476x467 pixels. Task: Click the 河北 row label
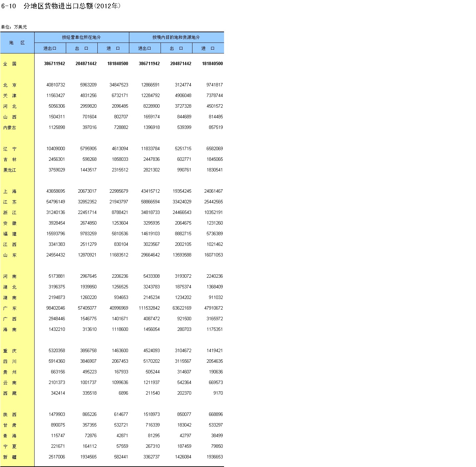point(10,106)
